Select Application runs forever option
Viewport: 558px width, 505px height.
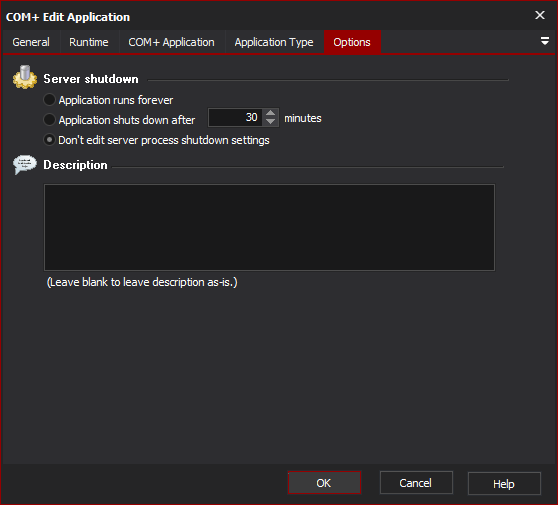108,100
